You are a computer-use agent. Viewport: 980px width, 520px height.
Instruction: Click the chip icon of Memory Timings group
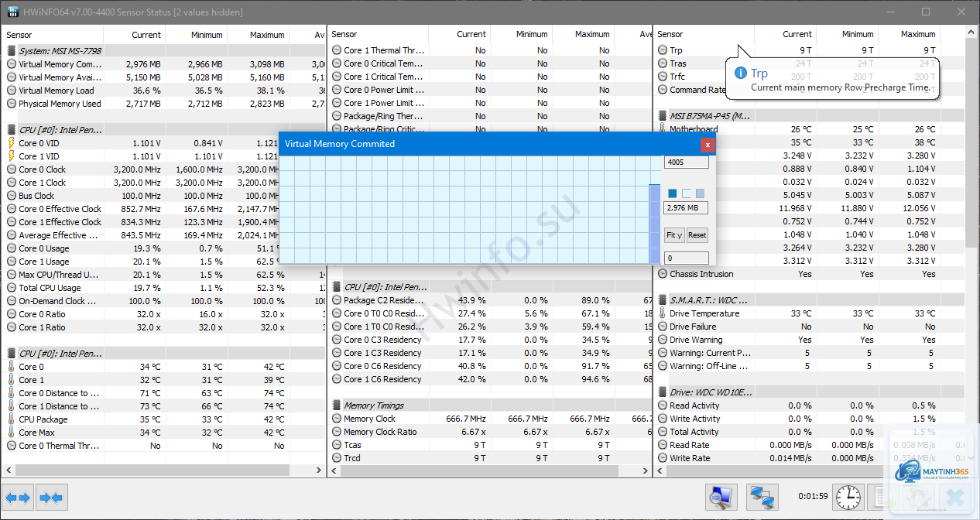click(x=337, y=405)
